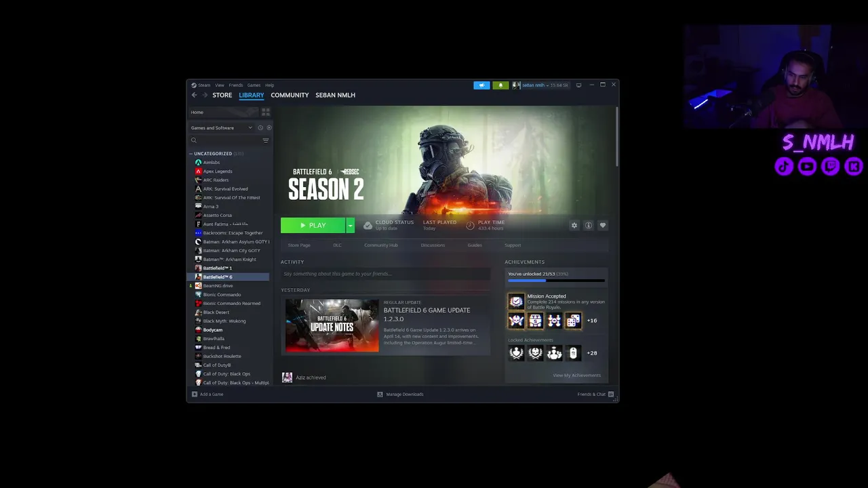The image size is (868, 488).
Task: Click the Aziz avatar in activity
Action: tap(288, 378)
